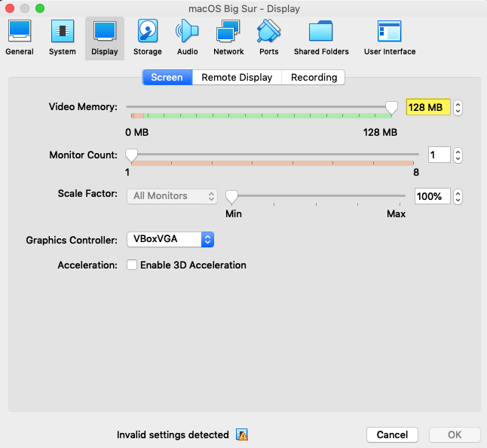Open the General settings section
This screenshot has width=487, height=448.
[20, 38]
